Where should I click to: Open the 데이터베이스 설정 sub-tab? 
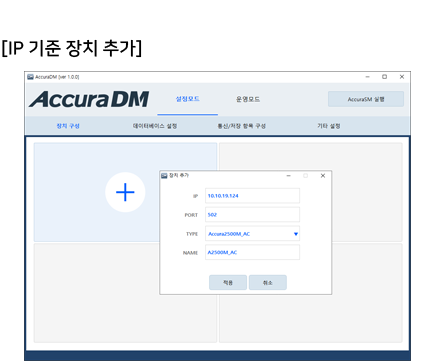[155, 126]
